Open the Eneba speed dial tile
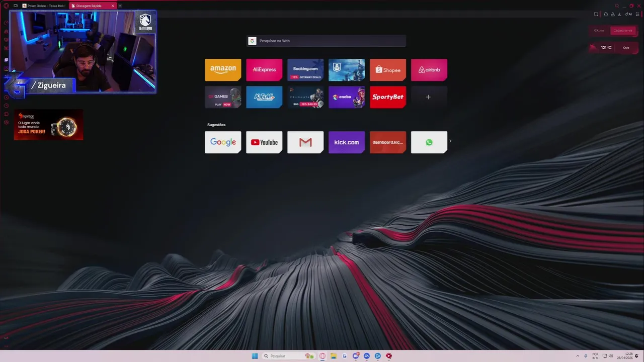This screenshot has height=362, width=644. tap(347, 97)
